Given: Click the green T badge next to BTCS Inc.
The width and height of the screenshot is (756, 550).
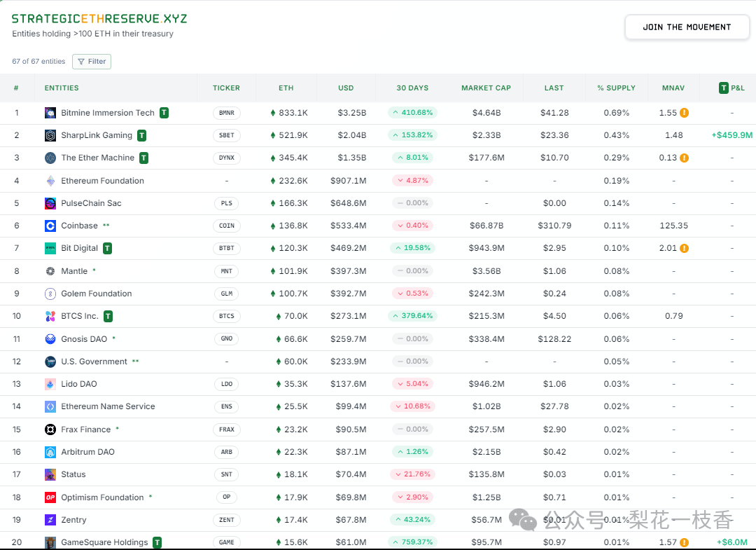Looking at the screenshot, I should click(108, 316).
